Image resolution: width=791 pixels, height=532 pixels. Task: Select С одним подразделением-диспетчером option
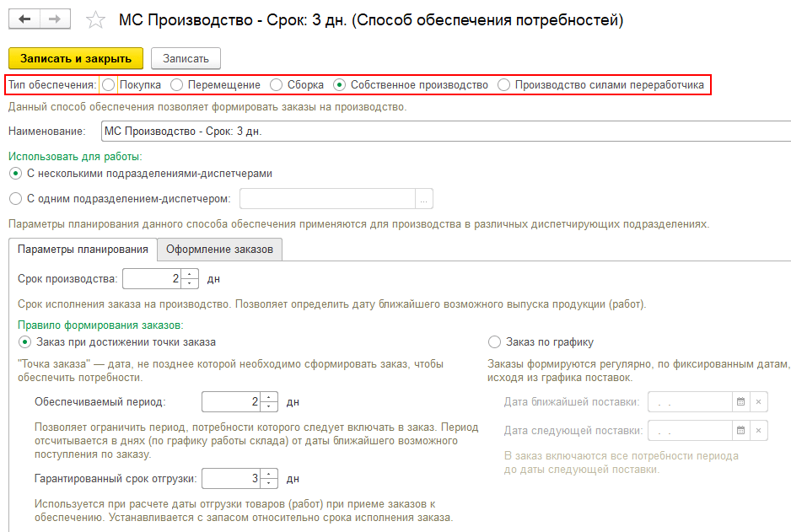coord(15,199)
